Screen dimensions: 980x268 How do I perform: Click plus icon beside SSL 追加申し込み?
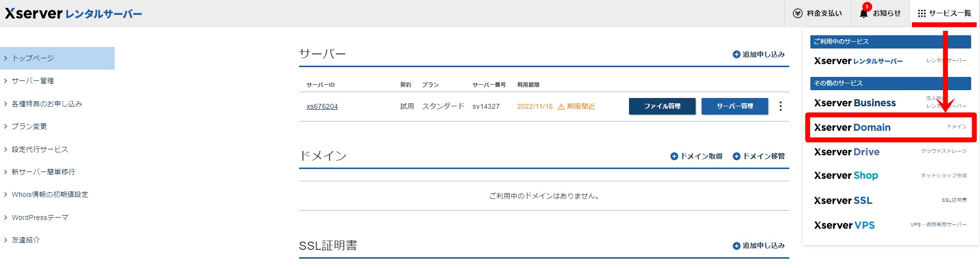pyautogui.click(x=736, y=246)
